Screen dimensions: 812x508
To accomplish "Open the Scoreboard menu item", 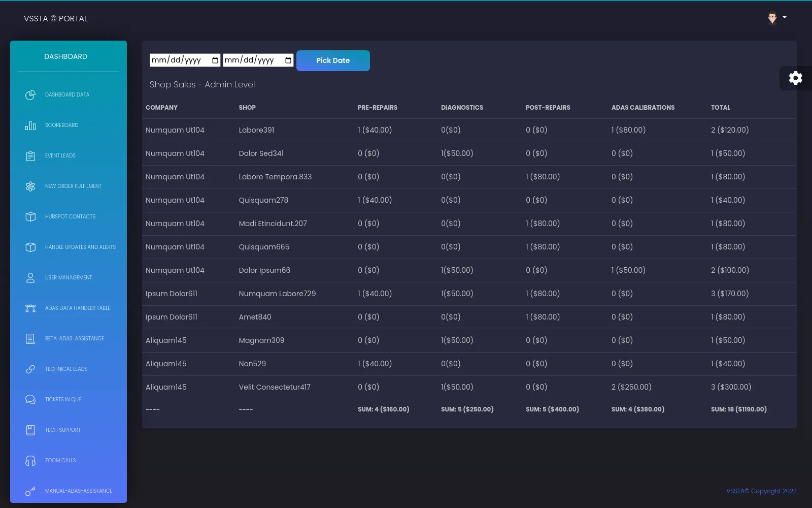I will tap(61, 125).
